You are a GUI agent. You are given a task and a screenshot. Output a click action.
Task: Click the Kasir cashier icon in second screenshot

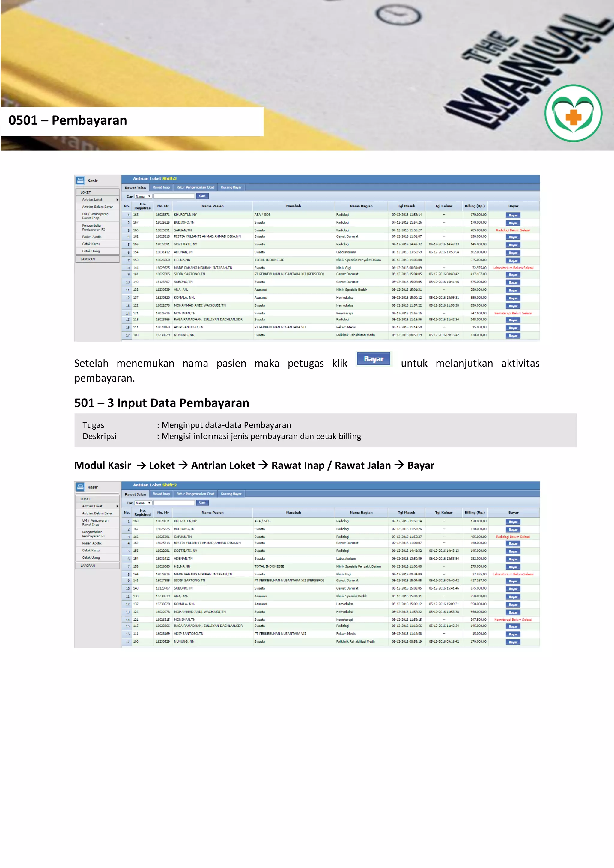pyautogui.click(x=80, y=487)
